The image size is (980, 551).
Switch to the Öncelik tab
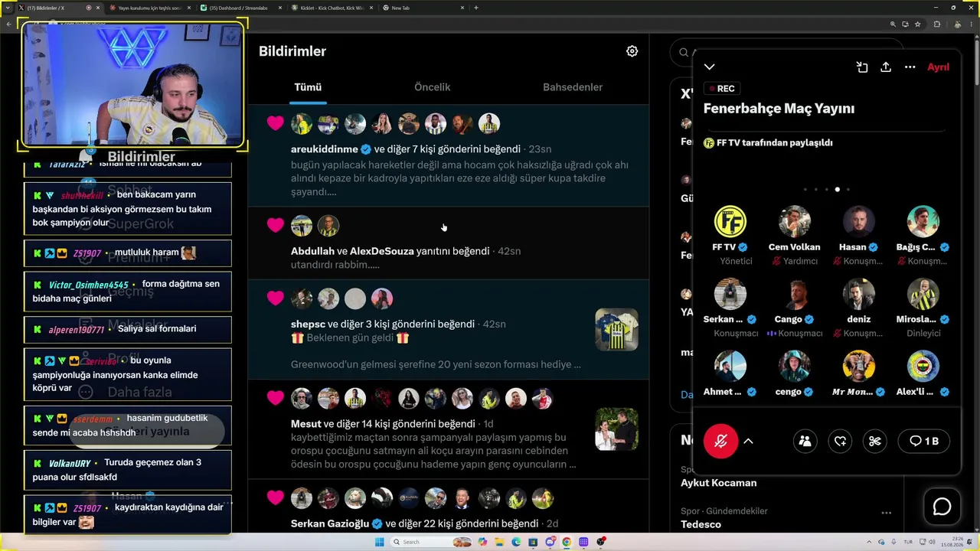pyautogui.click(x=433, y=87)
